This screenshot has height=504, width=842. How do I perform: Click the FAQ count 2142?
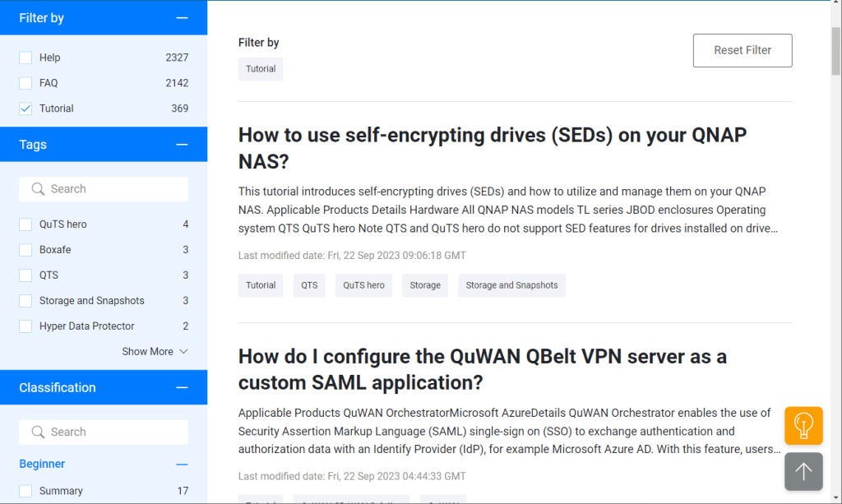[177, 83]
